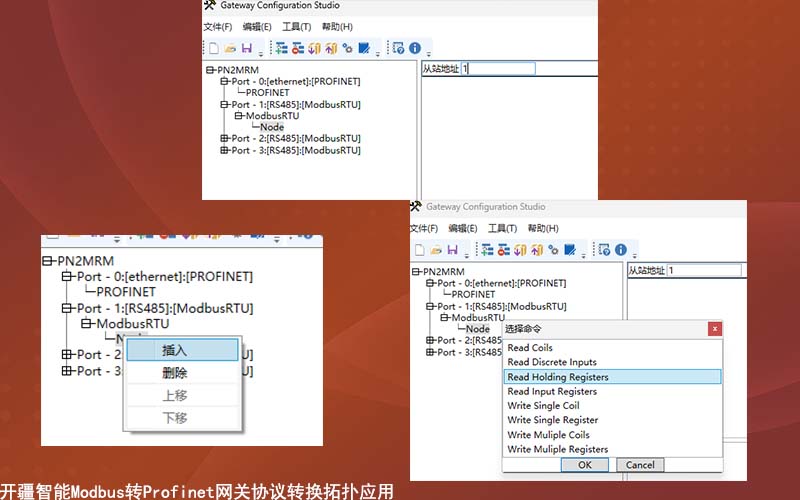800x500 pixels.
Task: Click 从站地址 input field in the dialog window
Action: 704,270
